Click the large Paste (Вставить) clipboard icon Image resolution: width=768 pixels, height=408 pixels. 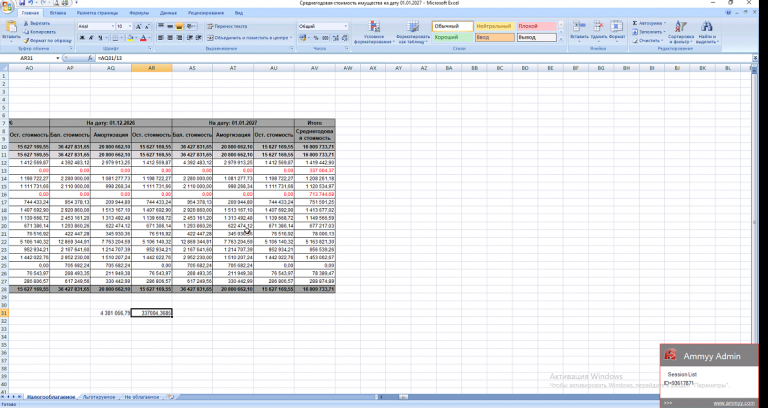(11, 28)
